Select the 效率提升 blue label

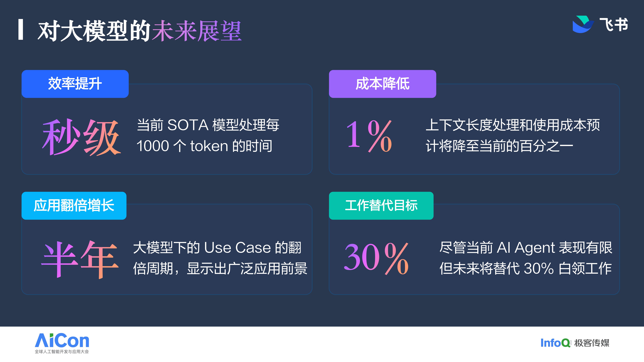[75, 84]
